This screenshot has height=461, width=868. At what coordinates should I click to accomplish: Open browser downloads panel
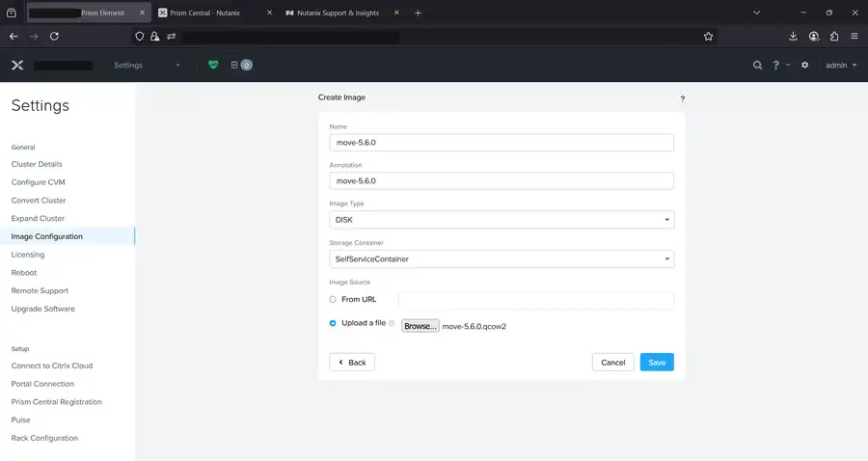pyautogui.click(x=793, y=36)
